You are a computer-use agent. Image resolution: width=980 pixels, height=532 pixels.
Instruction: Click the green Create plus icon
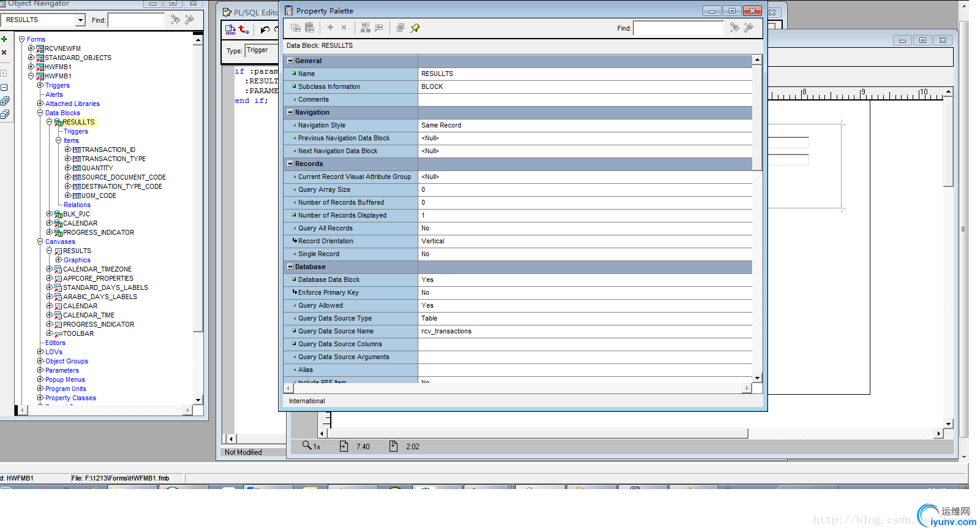(4, 39)
